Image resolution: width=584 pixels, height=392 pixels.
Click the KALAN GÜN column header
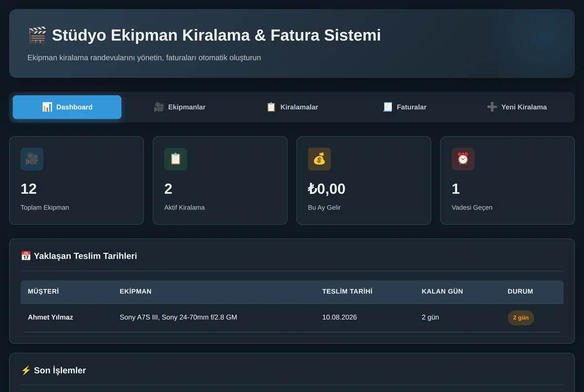point(442,291)
